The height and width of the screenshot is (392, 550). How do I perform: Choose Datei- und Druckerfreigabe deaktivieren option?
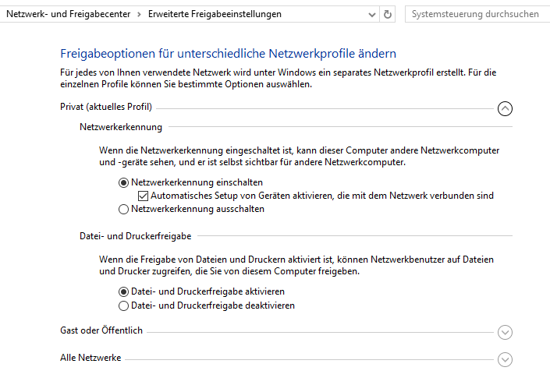[x=123, y=305]
